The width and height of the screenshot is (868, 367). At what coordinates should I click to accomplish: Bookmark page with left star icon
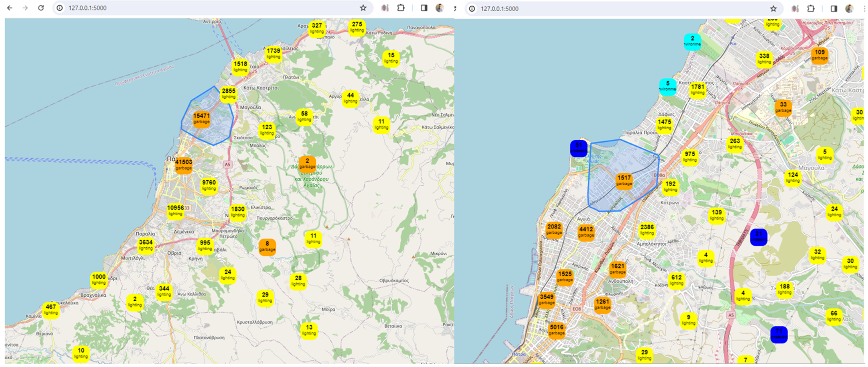pos(363,8)
